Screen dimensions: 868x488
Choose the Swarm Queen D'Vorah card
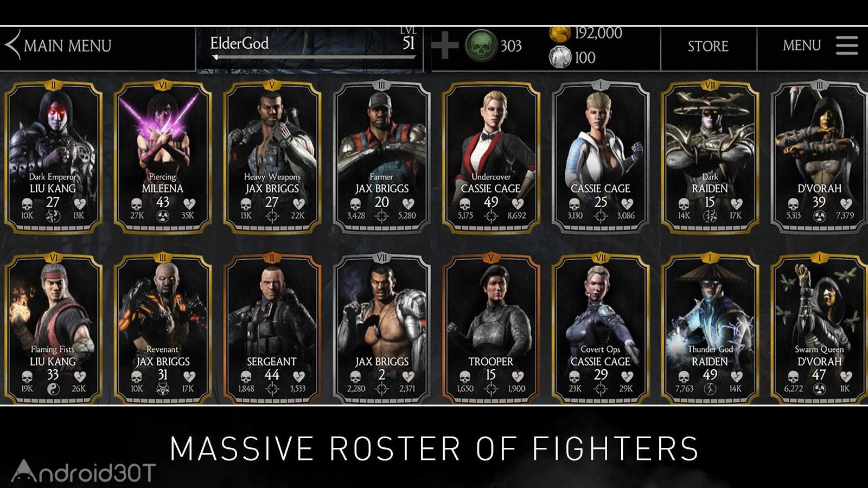click(x=819, y=330)
